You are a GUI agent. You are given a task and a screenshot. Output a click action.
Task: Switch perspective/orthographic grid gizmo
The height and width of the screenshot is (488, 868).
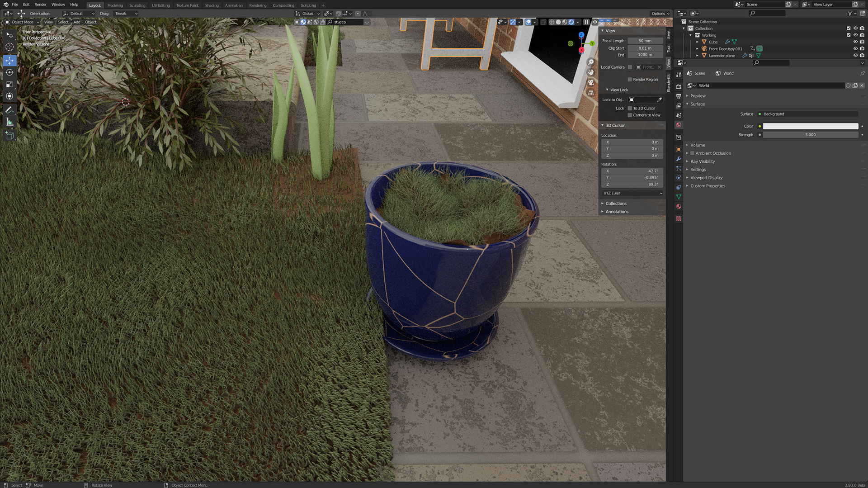(x=590, y=93)
